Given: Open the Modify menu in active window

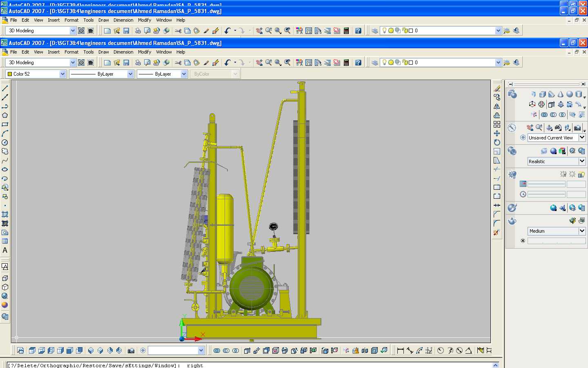Looking at the screenshot, I should point(145,52).
